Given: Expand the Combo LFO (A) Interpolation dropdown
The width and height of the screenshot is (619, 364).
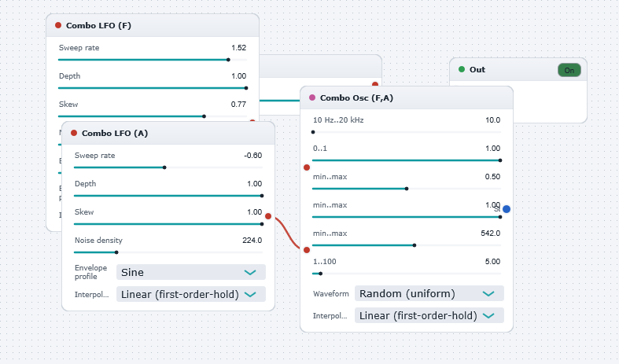Looking at the screenshot, I should click(x=190, y=294).
